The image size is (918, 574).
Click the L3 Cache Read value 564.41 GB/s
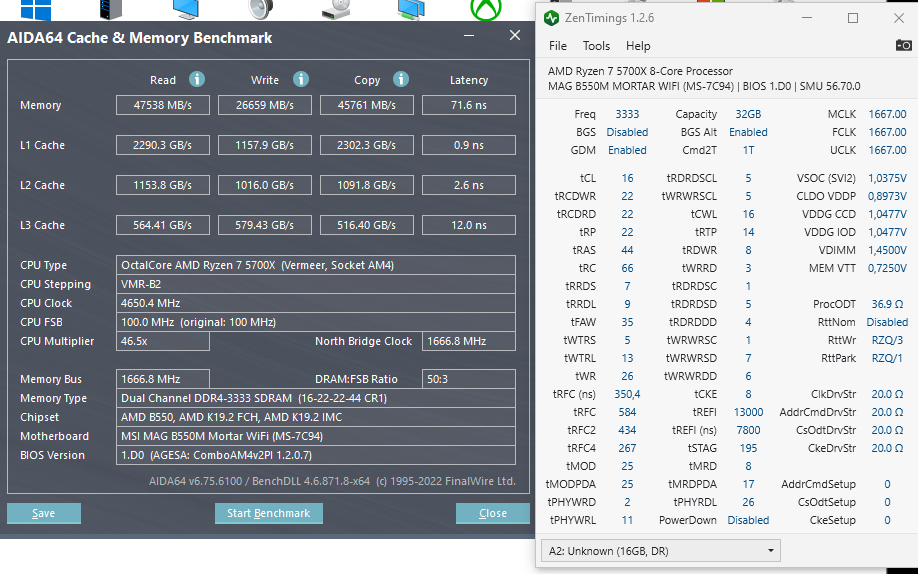163,225
